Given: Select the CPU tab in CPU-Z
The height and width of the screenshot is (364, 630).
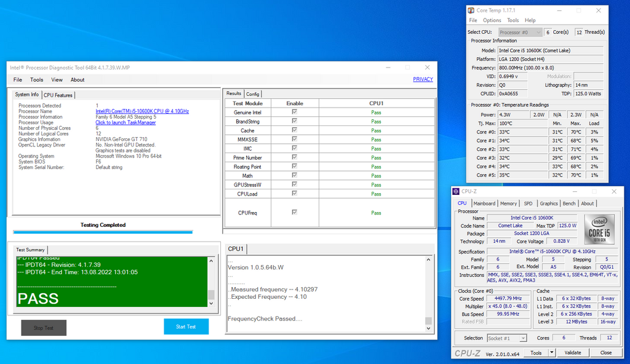Looking at the screenshot, I should [462, 204].
